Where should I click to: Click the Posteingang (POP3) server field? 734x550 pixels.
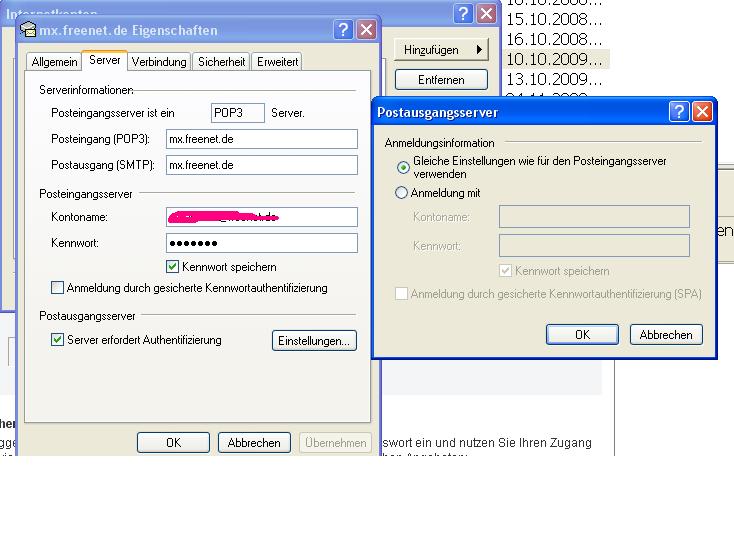(x=262, y=139)
